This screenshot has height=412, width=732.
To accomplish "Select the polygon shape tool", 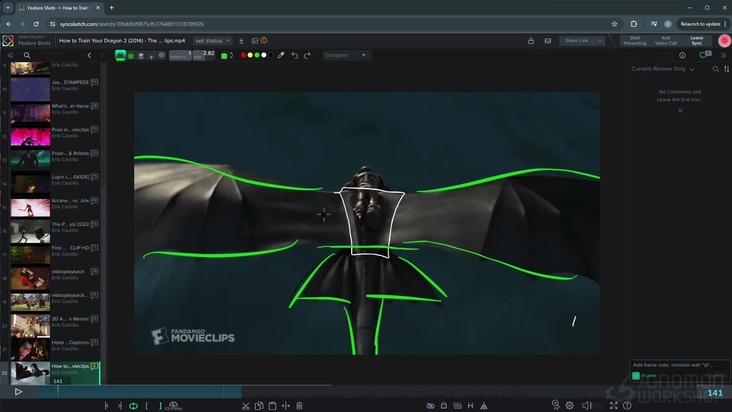I will [x=131, y=56].
